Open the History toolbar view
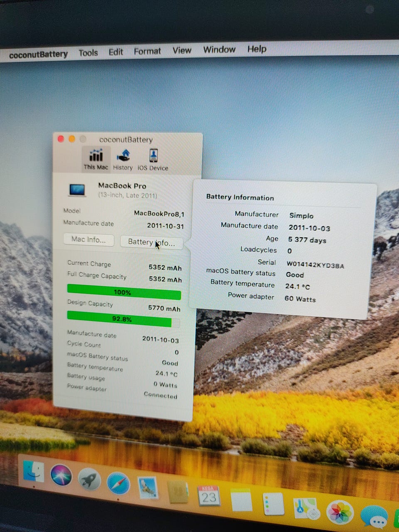This screenshot has height=532, width=399. [123, 160]
